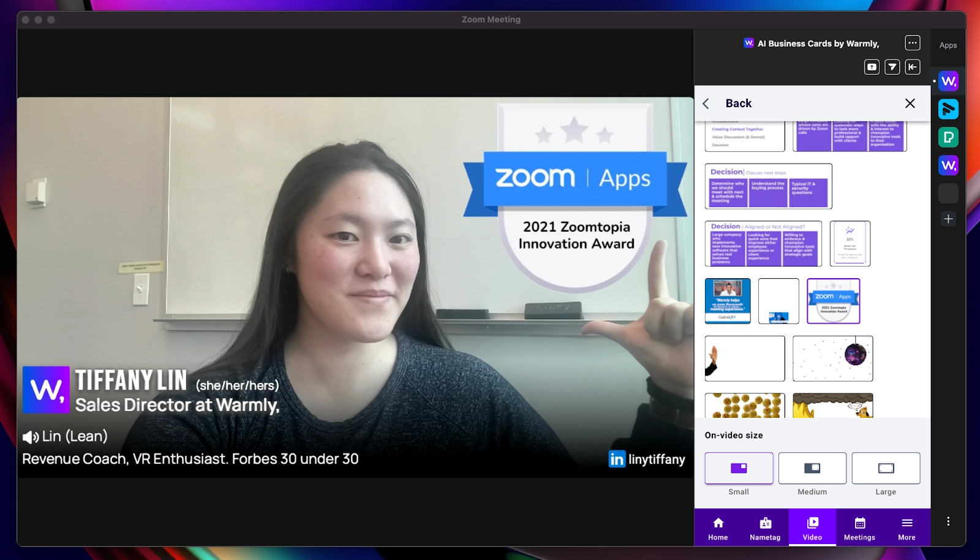Viewport: 980px width, 560px height.
Task: Add a new app with plus icon
Action: tap(948, 219)
